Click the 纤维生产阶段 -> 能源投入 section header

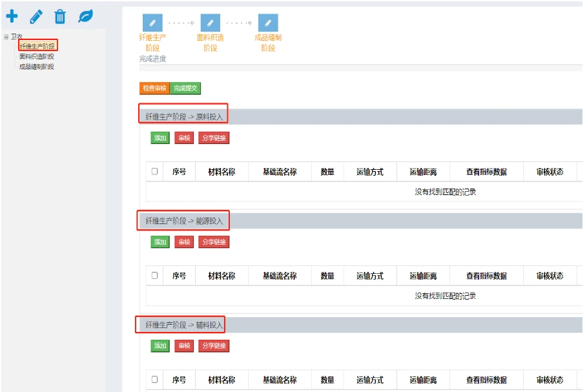coord(361,221)
